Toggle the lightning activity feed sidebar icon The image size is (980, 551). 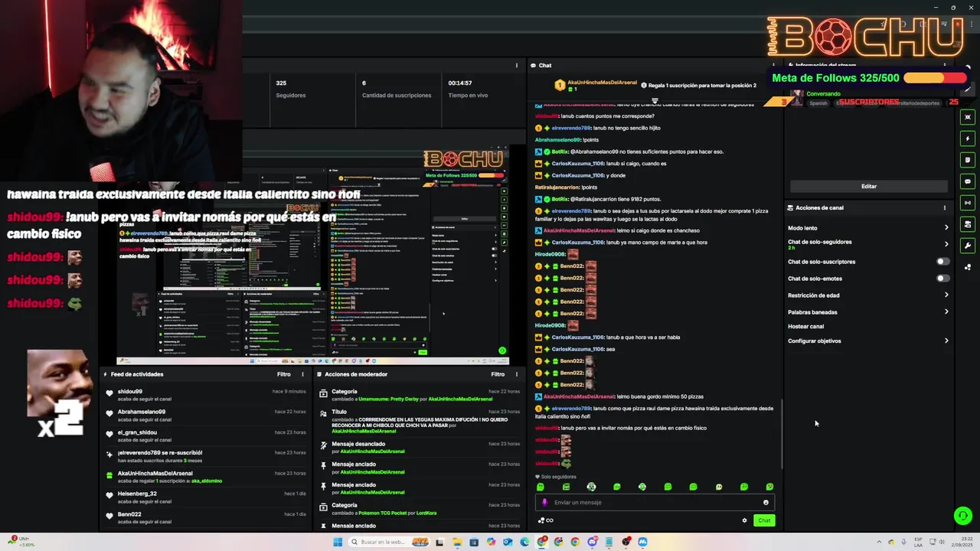[x=968, y=139]
